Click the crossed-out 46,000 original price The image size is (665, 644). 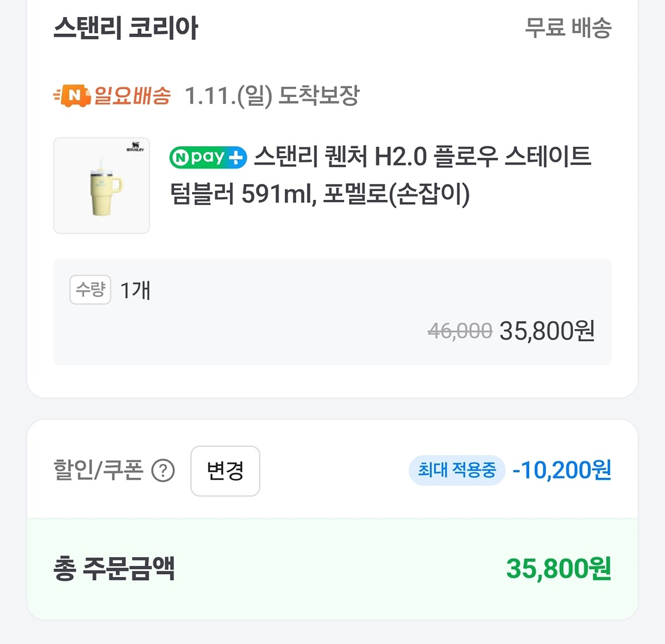459,331
